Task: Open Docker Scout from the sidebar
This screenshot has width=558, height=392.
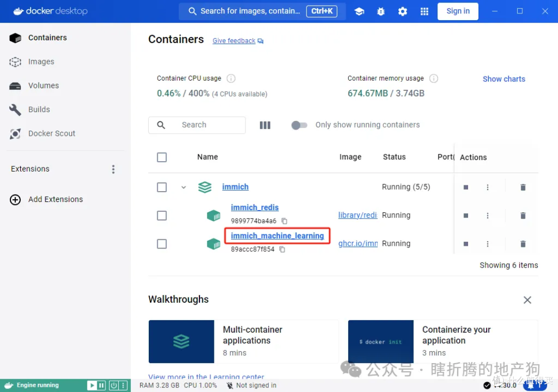Action: pyautogui.click(x=52, y=133)
